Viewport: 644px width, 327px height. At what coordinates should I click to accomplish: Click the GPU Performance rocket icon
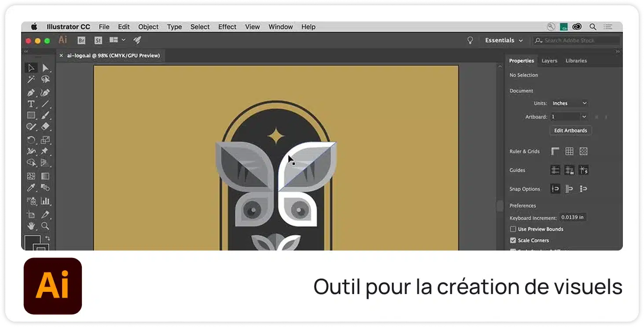(137, 40)
